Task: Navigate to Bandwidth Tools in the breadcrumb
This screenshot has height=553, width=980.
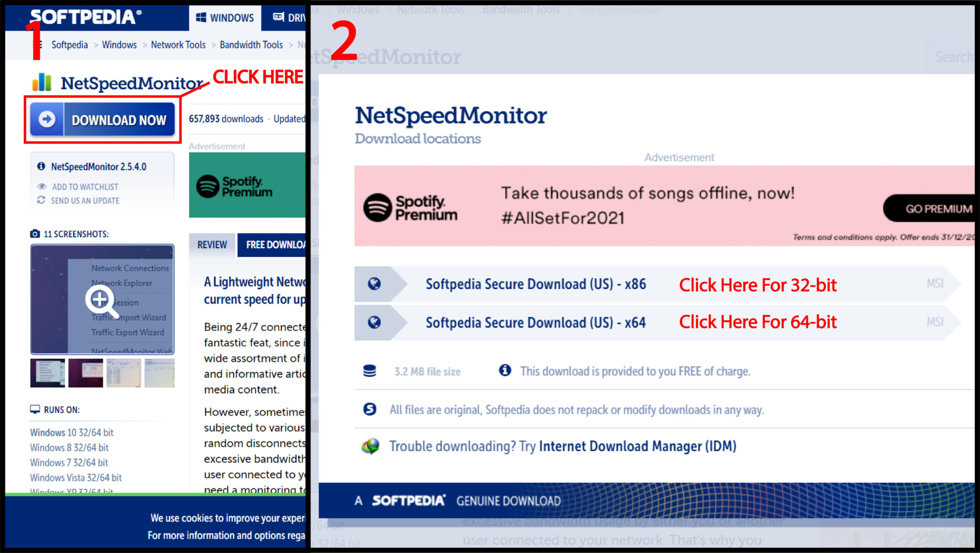Action: point(251,44)
